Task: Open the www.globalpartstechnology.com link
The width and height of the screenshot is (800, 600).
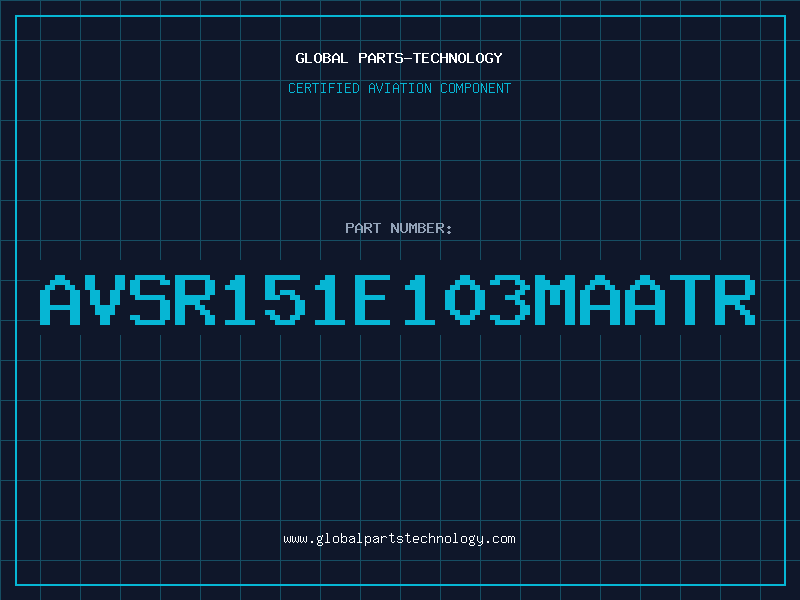Action: tap(399, 539)
